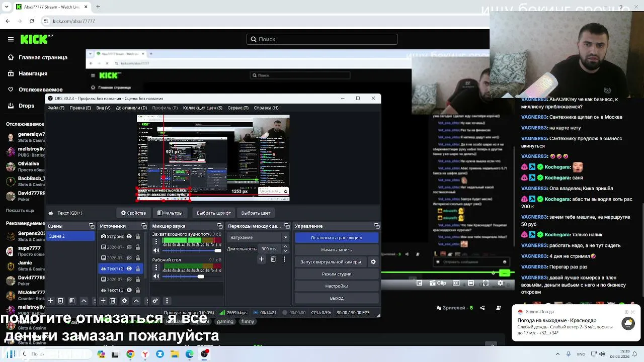Screen dimensions: 644x362
Task: Open the audio mixer three-dot menu
Action: 167,301
